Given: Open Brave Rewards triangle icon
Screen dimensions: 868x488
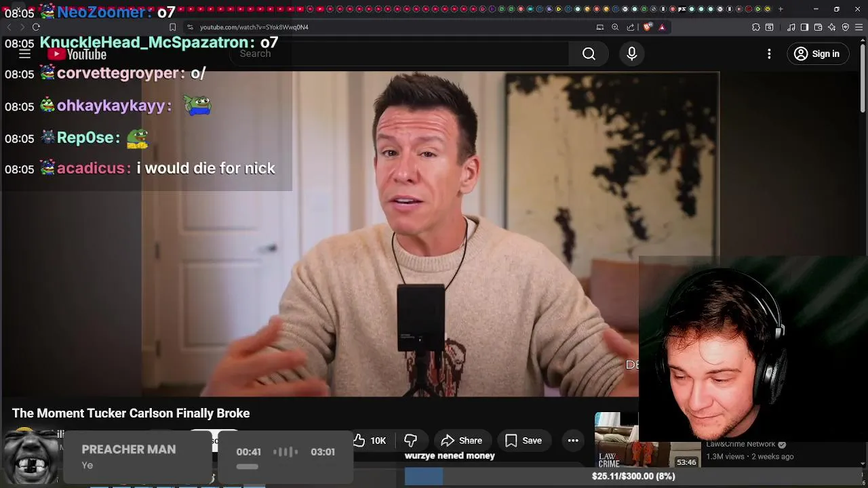Looking at the screenshot, I should [662, 27].
